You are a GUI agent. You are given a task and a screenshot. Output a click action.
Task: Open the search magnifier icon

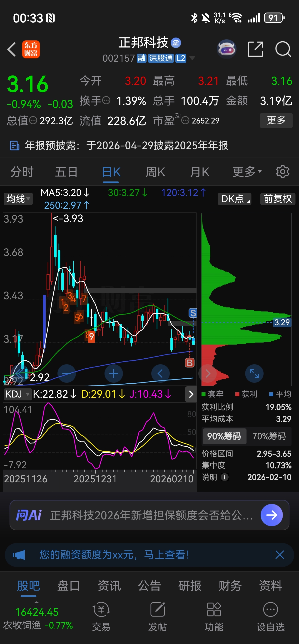pyautogui.click(x=283, y=49)
